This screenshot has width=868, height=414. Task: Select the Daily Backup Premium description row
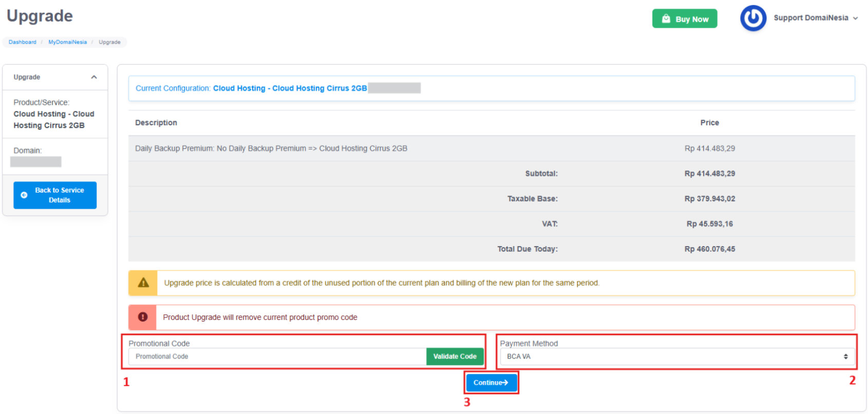(492, 148)
